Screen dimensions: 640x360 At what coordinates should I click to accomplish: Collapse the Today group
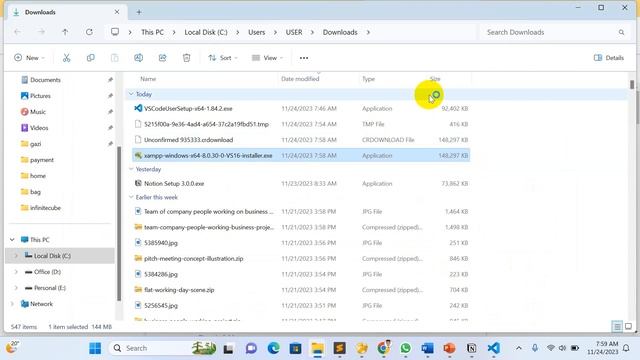click(131, 94)
